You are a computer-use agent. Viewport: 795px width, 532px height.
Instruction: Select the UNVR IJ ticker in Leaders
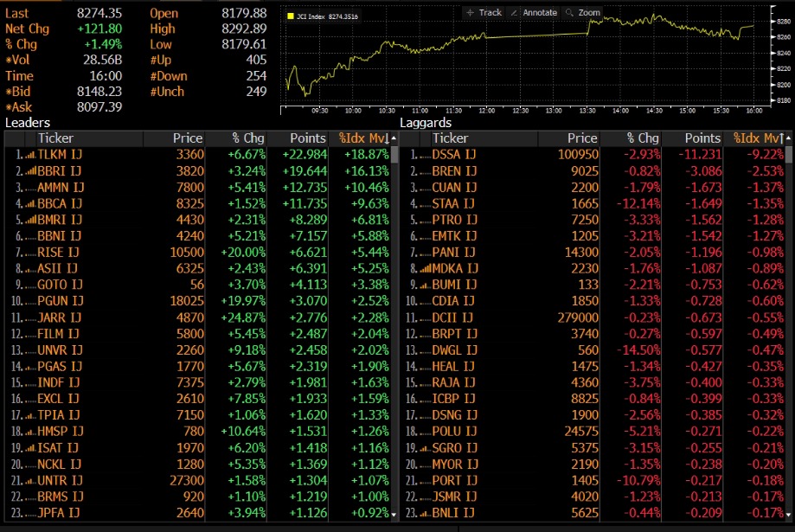tap(60, 350)
